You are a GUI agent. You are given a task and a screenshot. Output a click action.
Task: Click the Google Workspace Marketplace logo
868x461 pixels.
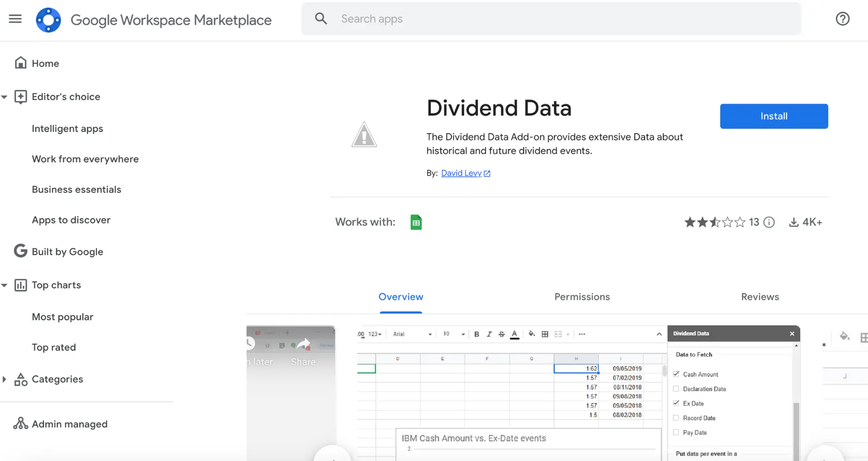[x=48, y=20]
